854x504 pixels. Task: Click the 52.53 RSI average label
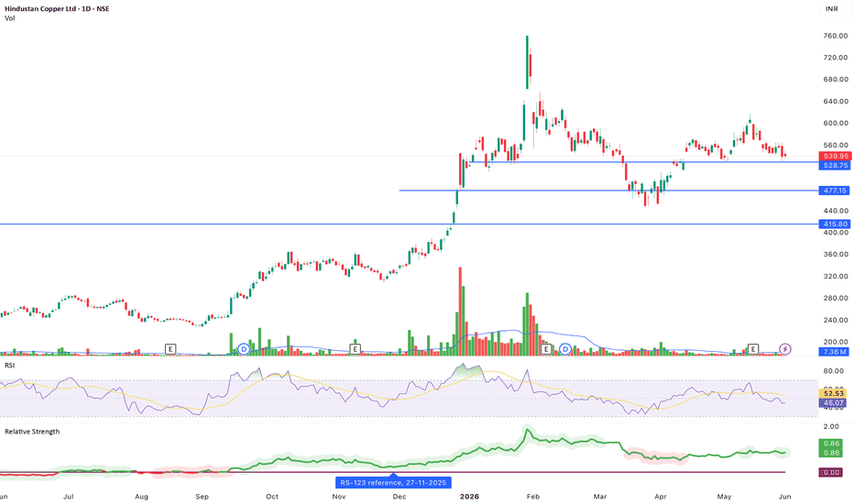[x=833, y=393]
